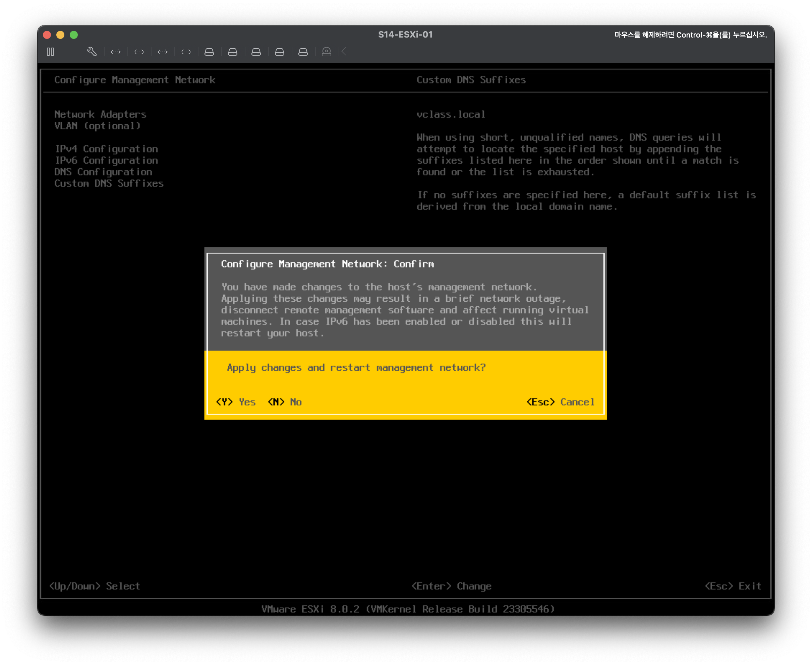Screen dimensions: 812x665
Task: Click the fourth network adapter icon
Action: tap(186, 52)
